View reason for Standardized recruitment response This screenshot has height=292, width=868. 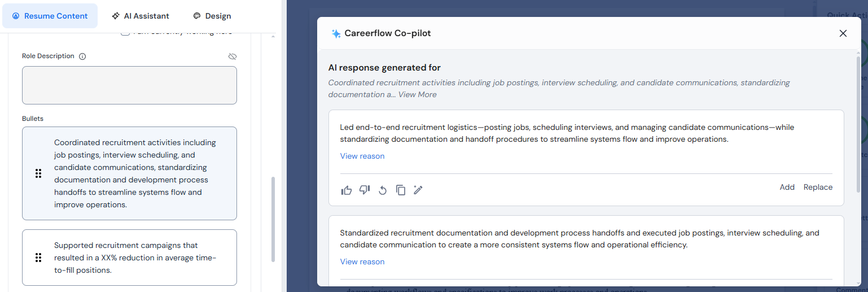click(362, 262)
